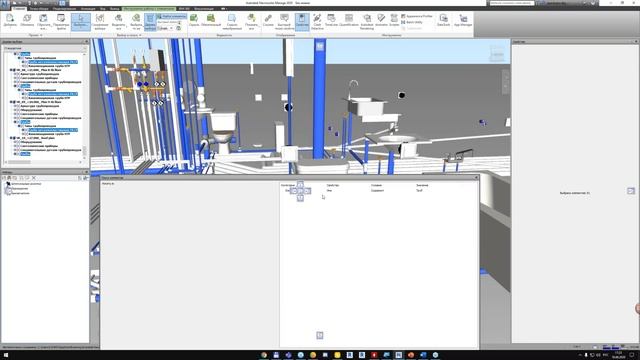Click Sort icon in Sets toolbar
The image size is (640, 360).
(x=80, y=178)
